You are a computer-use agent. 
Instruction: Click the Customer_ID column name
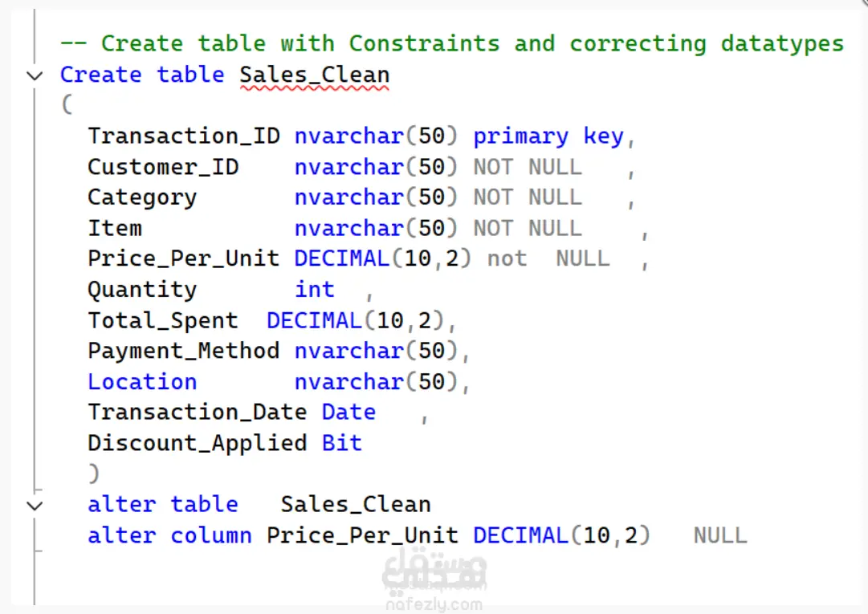tap(163, 167)
